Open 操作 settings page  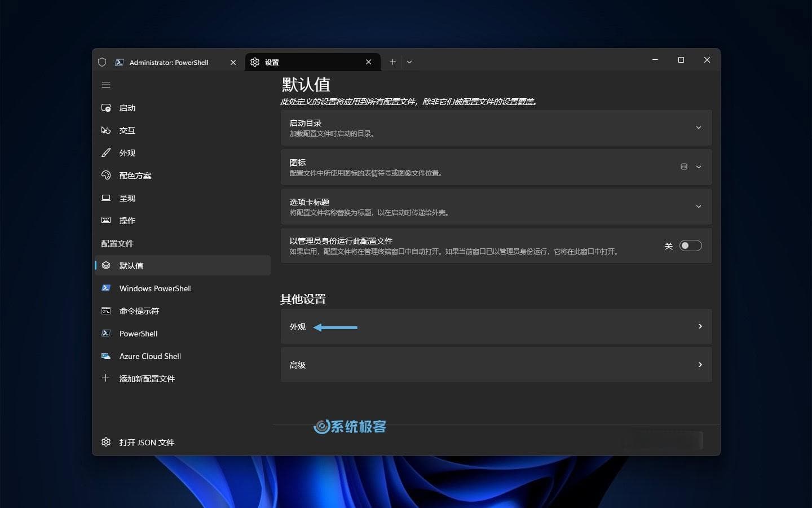coord(183,221)
